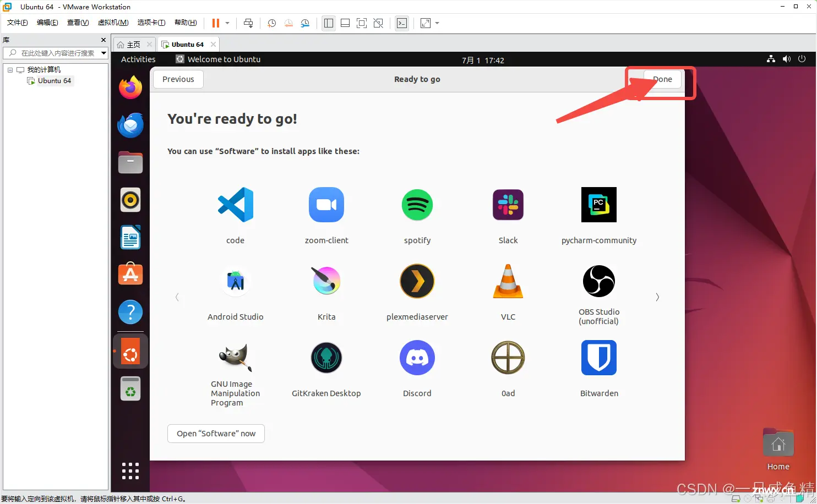Screen dimensions: 817x504
Task: Show previous page of recommended apps
Action: 177,297
